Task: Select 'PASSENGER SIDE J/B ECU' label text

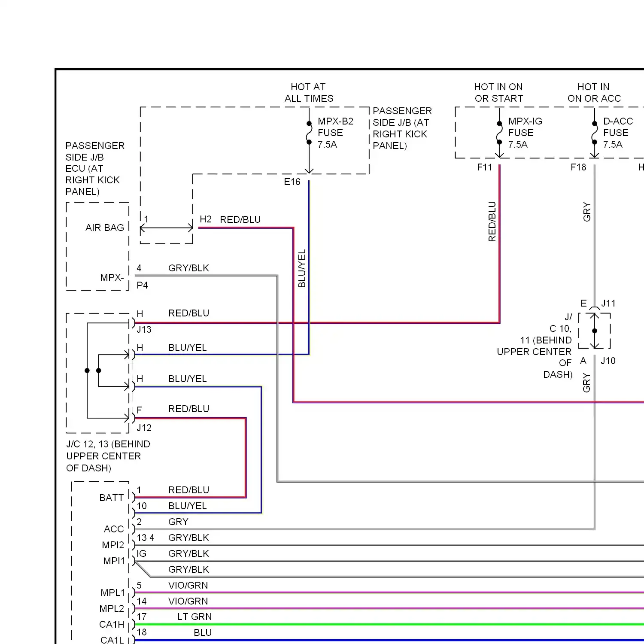Action: (95, 168)
